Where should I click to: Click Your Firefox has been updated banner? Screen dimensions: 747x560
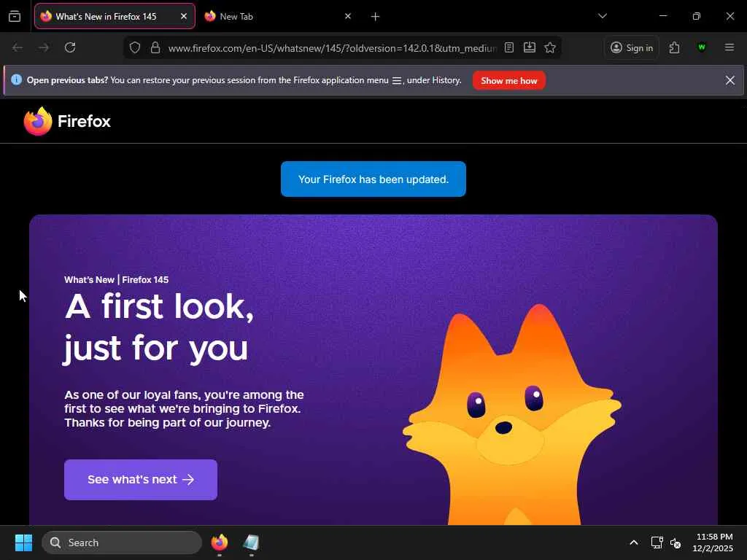tap(373, 179)
